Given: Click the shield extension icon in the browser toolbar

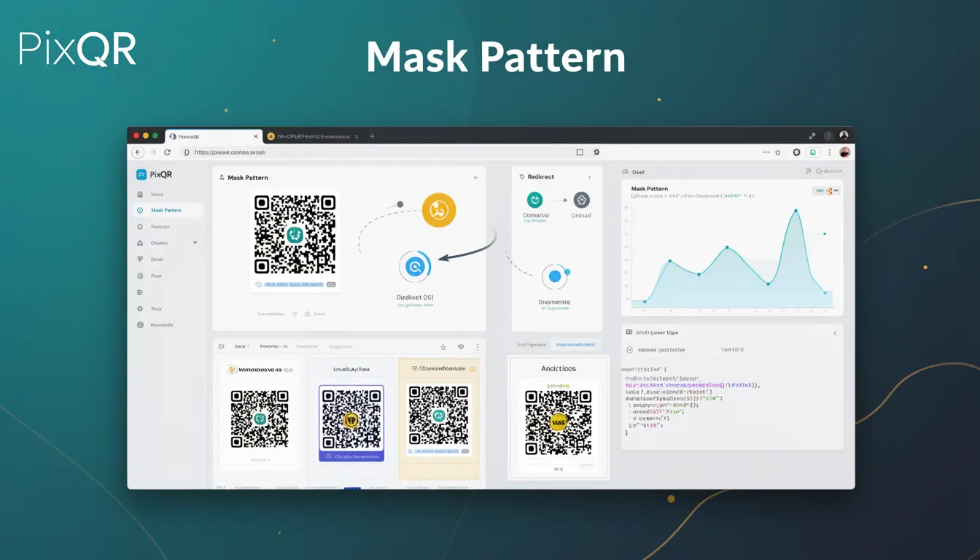Looking at the screenshot, I should [x=796, y=152].
